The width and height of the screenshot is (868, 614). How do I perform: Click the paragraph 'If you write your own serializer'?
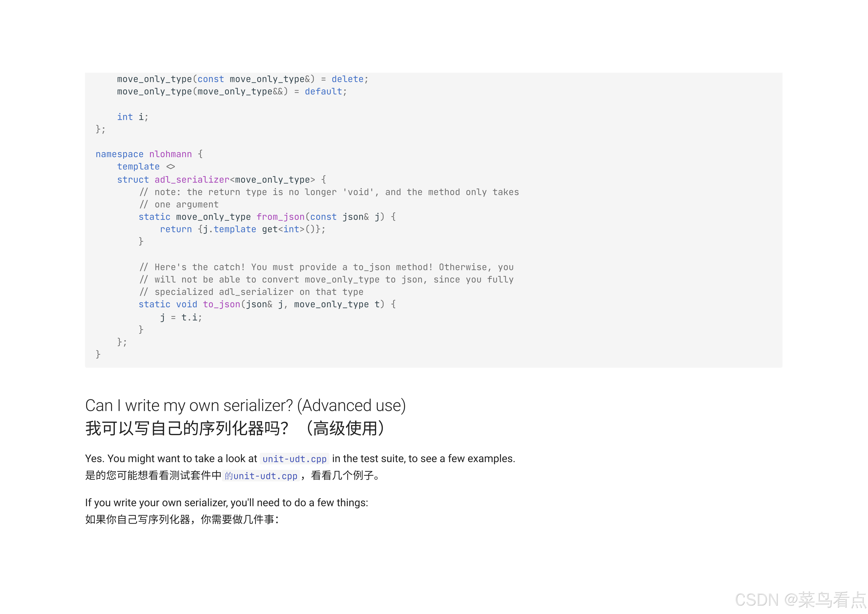tap(226, 503)
